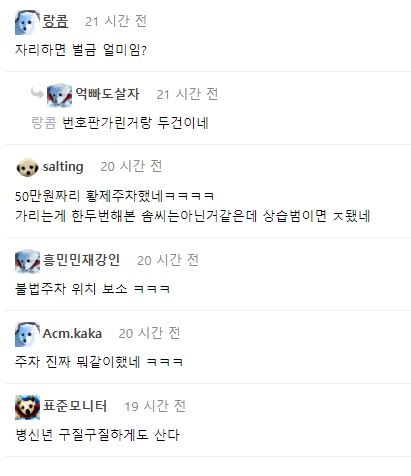411x476 pixels.
Task: Click 흥민민재강인's avatar icon
Action: (27, 262)
